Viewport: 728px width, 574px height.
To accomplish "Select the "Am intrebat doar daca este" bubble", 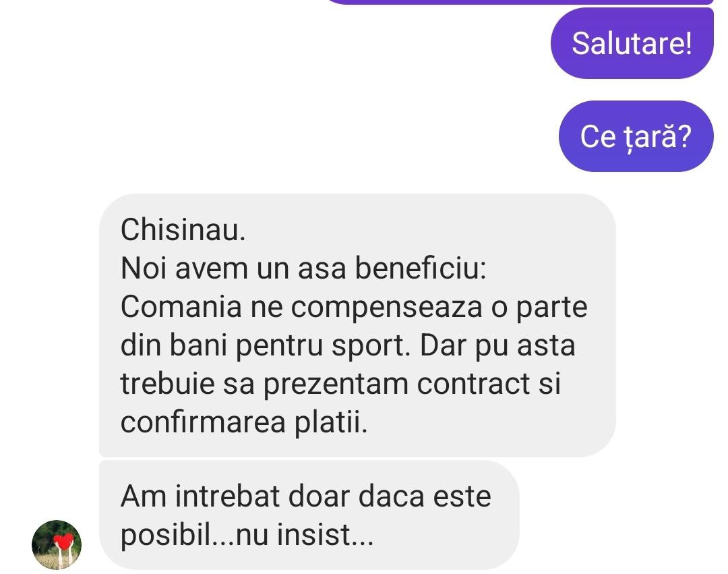I will point(309,515).
